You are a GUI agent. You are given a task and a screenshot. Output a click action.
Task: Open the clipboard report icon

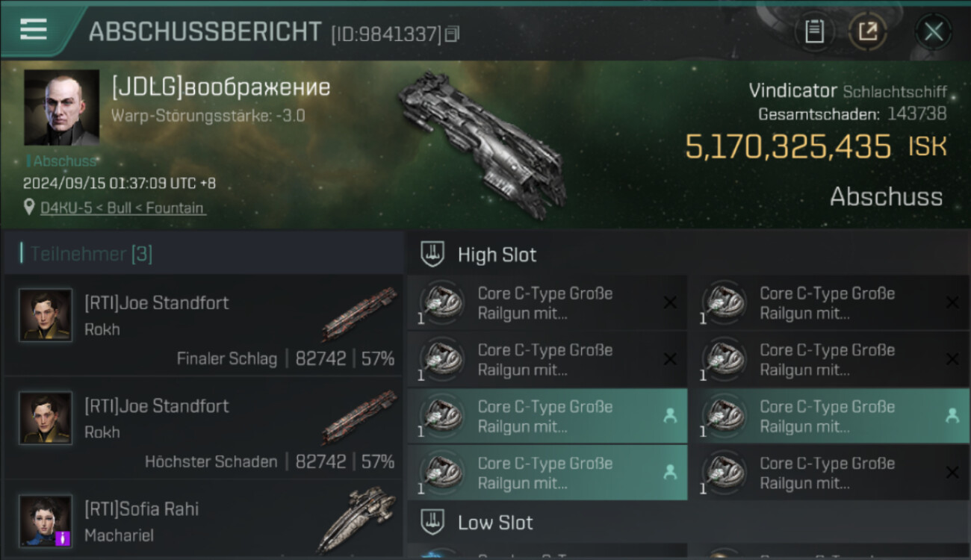point(814,31)
